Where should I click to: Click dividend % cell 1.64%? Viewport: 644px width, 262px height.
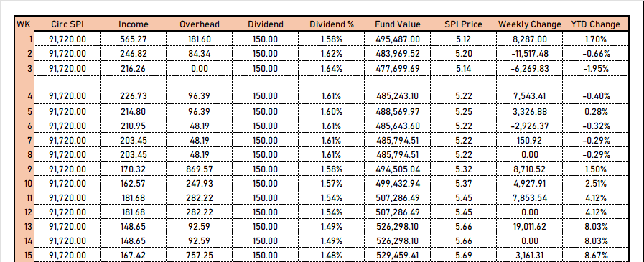point(332,69)
